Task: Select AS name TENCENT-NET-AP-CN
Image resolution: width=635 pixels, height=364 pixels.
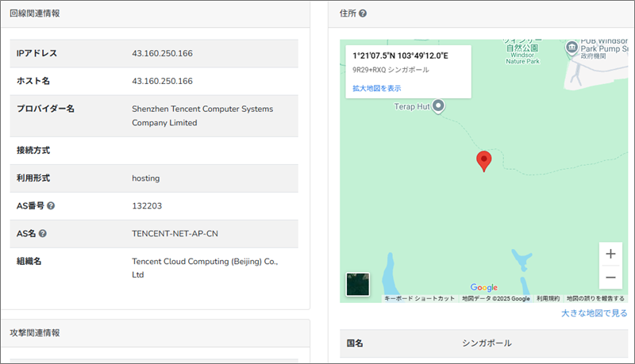Action: 175,233
